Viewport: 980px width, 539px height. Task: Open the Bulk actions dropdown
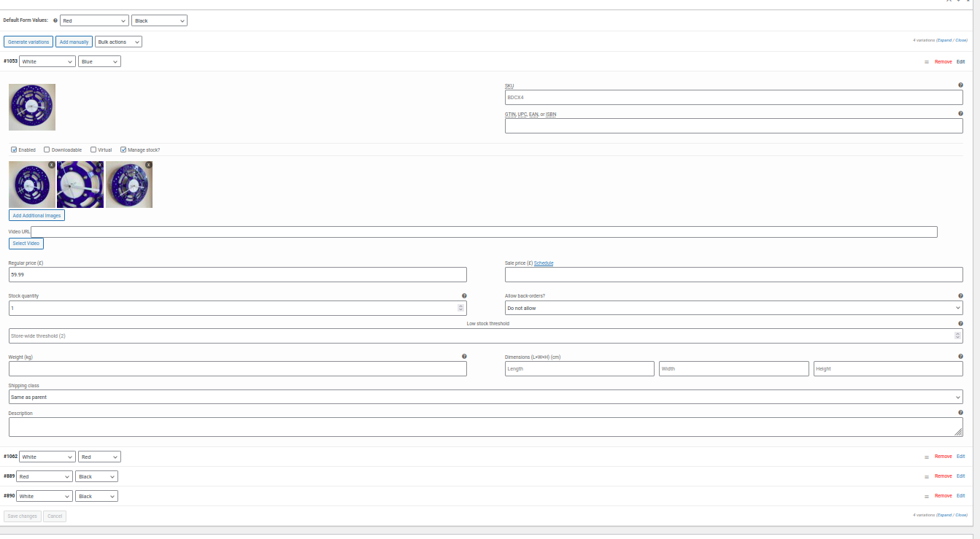pyautogui.click(x=118, y=42)
